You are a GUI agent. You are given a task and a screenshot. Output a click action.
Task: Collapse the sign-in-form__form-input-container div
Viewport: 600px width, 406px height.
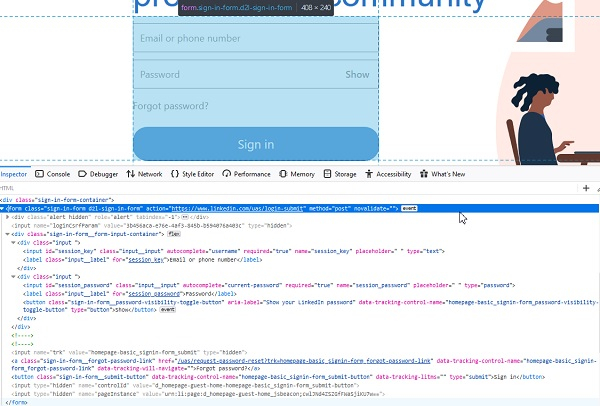coord(7,234)
